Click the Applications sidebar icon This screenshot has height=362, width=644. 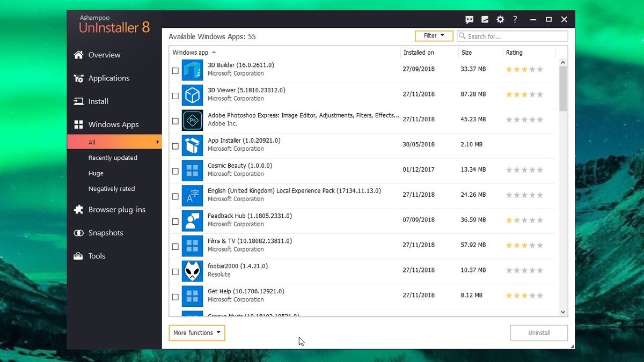[x=78, y=78]
